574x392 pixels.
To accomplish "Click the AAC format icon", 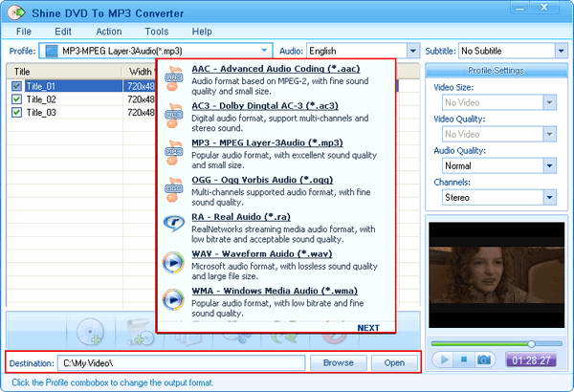I will point(173,78).
